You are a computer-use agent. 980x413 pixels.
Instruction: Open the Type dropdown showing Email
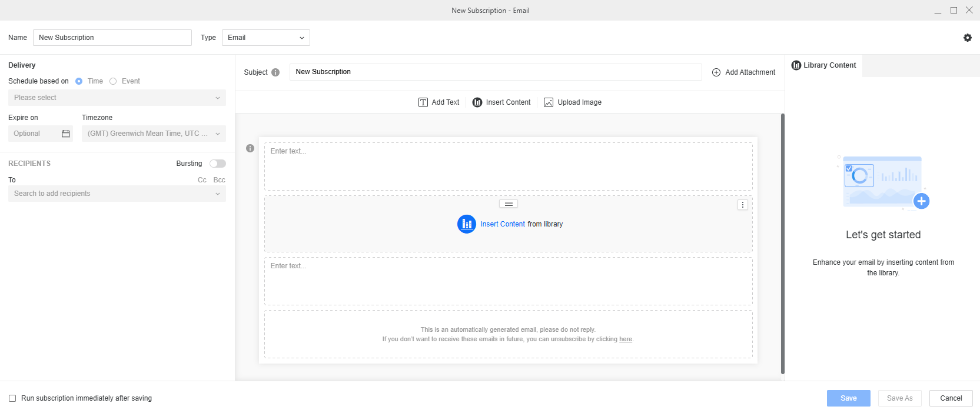click(266, 38)
